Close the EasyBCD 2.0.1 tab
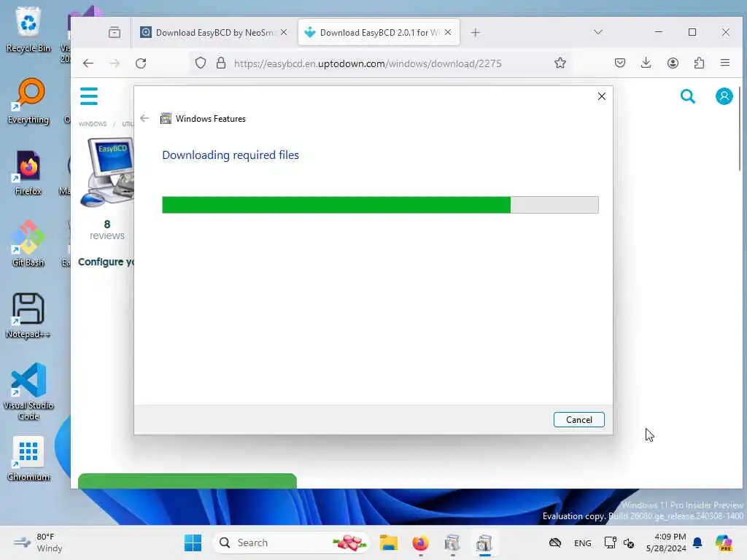The height and width of the screenshot is (560, 747). 448,32
